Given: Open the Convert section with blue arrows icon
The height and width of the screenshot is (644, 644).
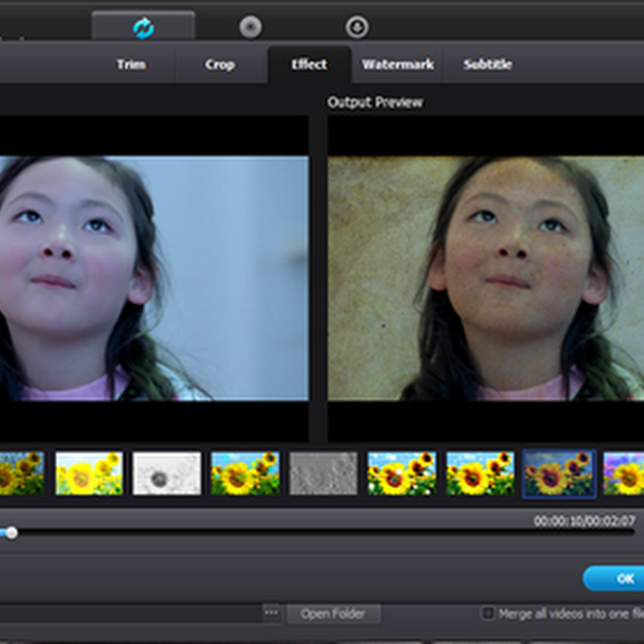Looking at the screenshot, I should coord(142,27).
